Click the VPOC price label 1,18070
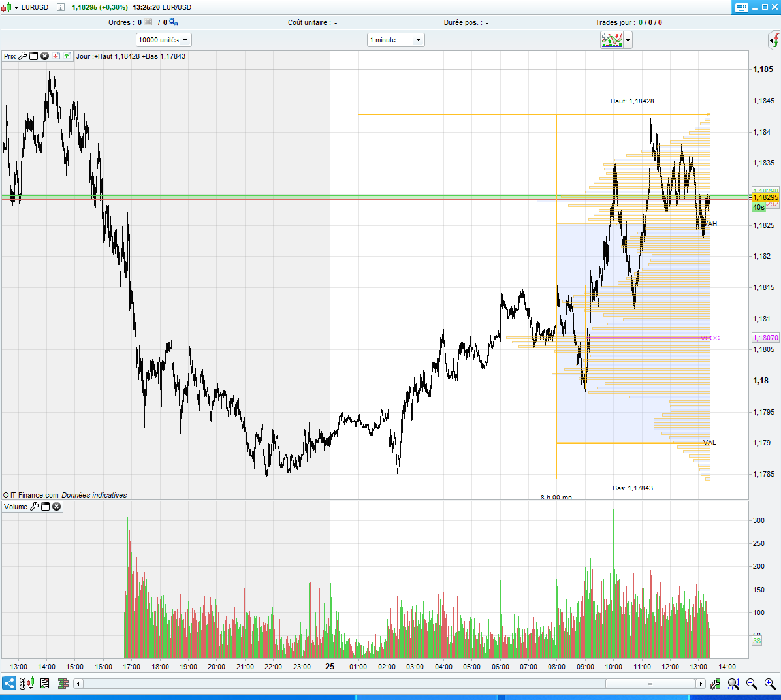 click(x=765, y=338)
